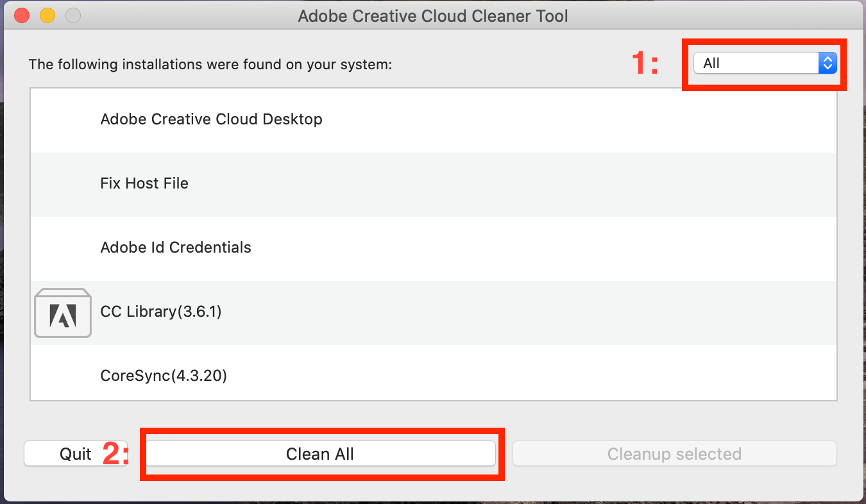866x504 pixels.
Task: Select the Fix Host File entry
Action: tap(144, 183)
